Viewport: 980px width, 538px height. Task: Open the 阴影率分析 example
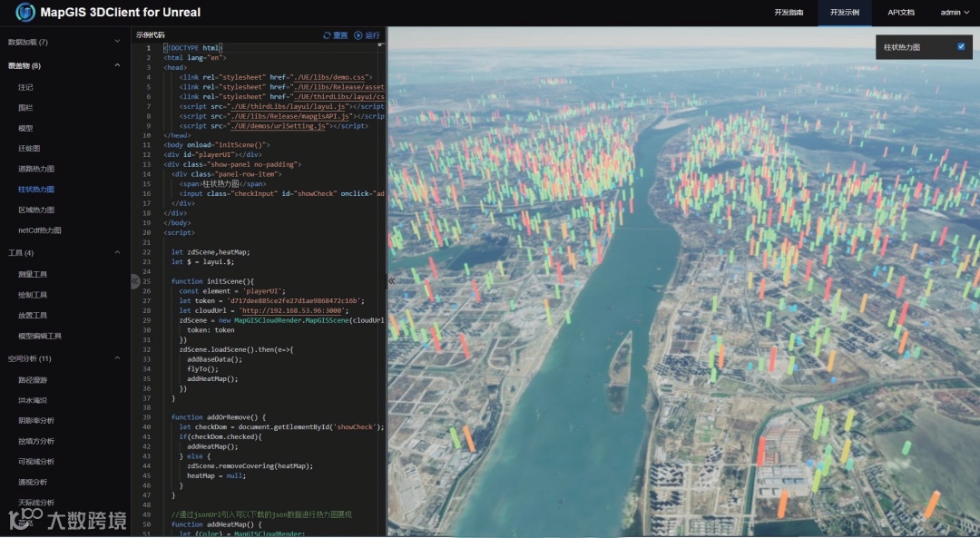coord(36,421)
